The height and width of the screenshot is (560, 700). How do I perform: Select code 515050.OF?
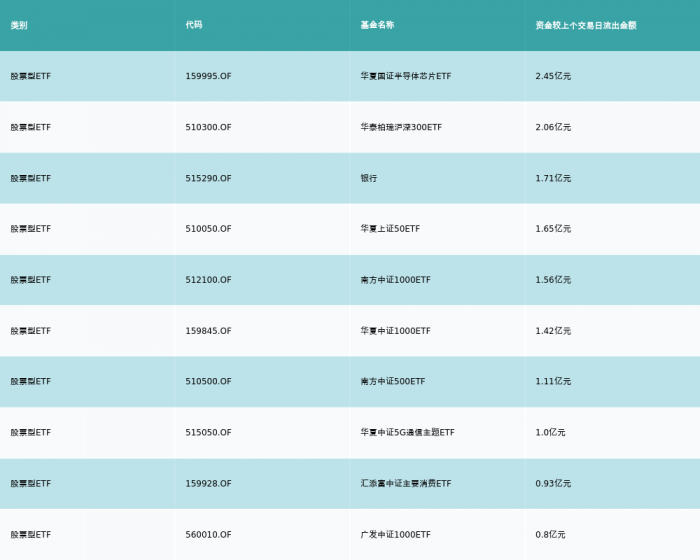(x=208, y=432)
